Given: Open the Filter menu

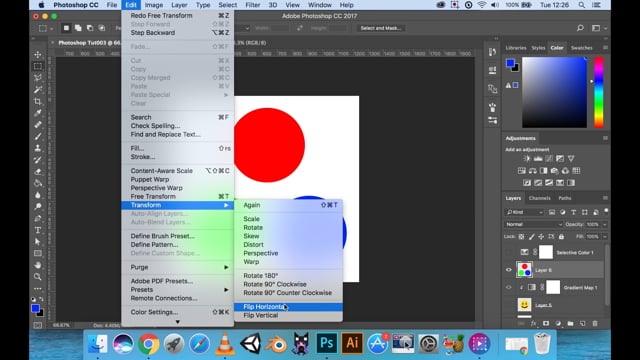Looking at the screenshot, I should [253, 5].
